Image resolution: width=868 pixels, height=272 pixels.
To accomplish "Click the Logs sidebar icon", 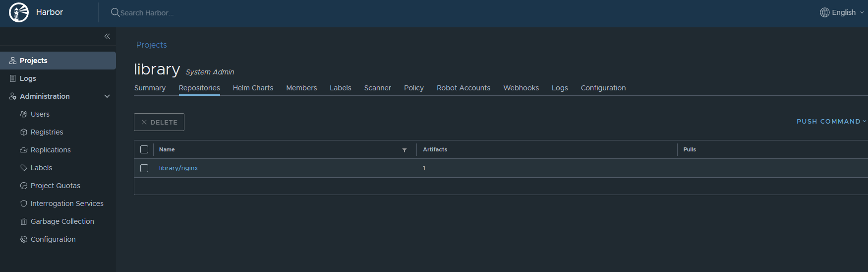I will [x=13, y=78].
